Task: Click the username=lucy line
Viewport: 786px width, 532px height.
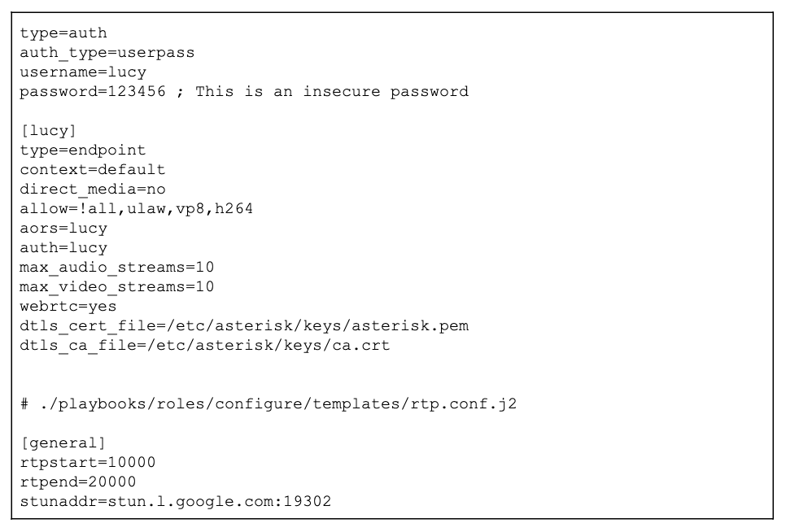Action: click(x=83, y=72)
